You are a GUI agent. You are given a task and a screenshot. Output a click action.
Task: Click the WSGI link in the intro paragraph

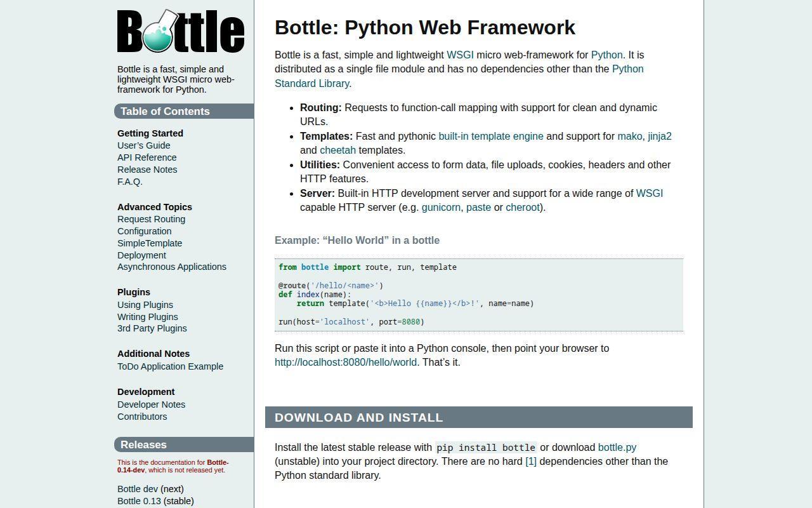pyautogui.click(x=460, y=55)
